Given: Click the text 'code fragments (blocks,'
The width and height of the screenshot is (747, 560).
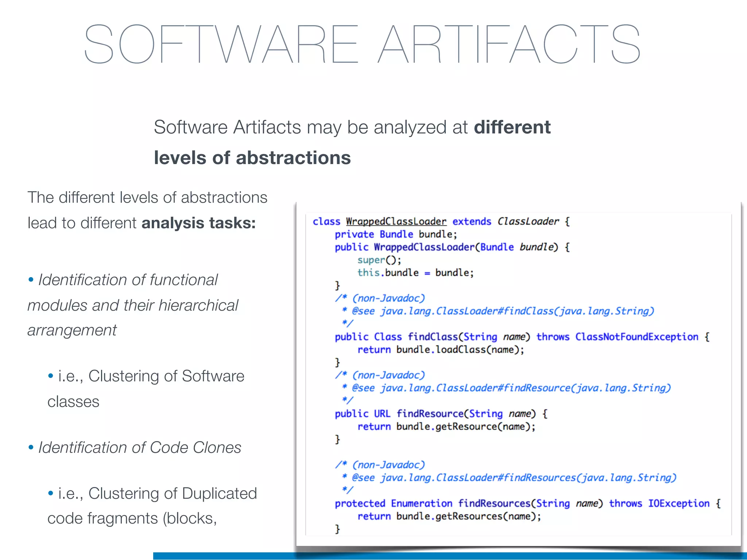Looking at the screenshot, I should 132,518.
